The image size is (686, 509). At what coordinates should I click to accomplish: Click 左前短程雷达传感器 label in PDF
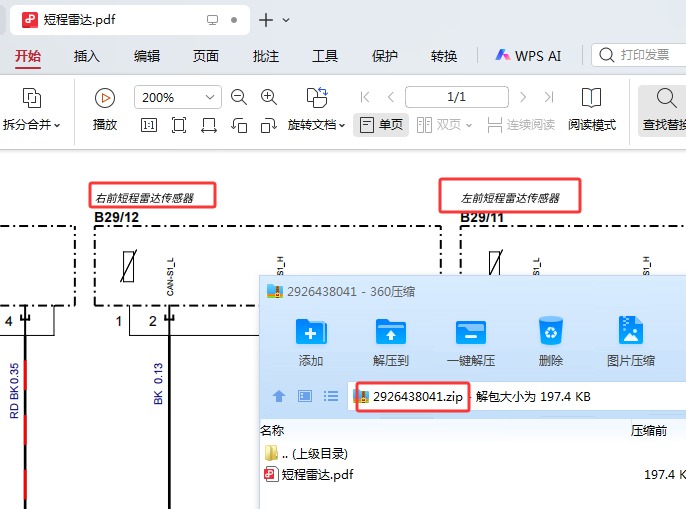[510, 198]
